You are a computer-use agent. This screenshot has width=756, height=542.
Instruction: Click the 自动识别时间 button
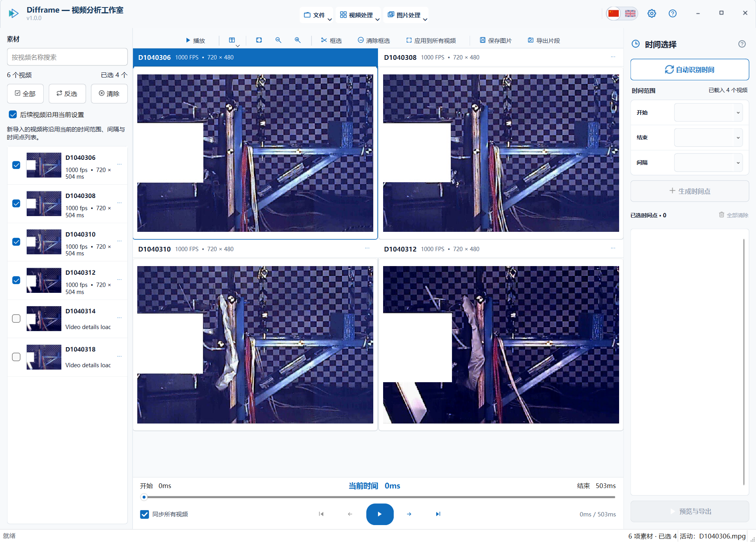[x=690, y=70]
